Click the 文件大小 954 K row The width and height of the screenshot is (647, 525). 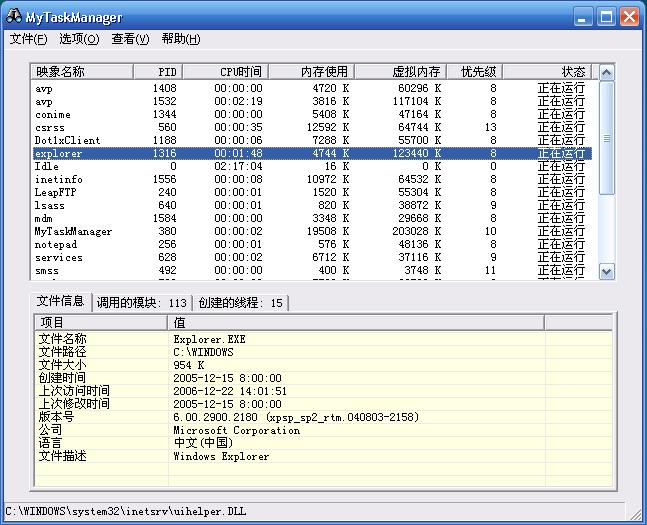pyautogui.click(x=324, y=365)
